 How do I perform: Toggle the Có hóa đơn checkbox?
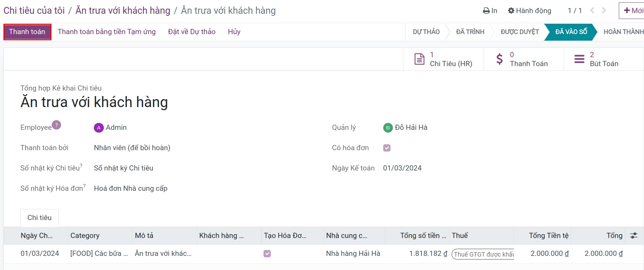point(387,148)
